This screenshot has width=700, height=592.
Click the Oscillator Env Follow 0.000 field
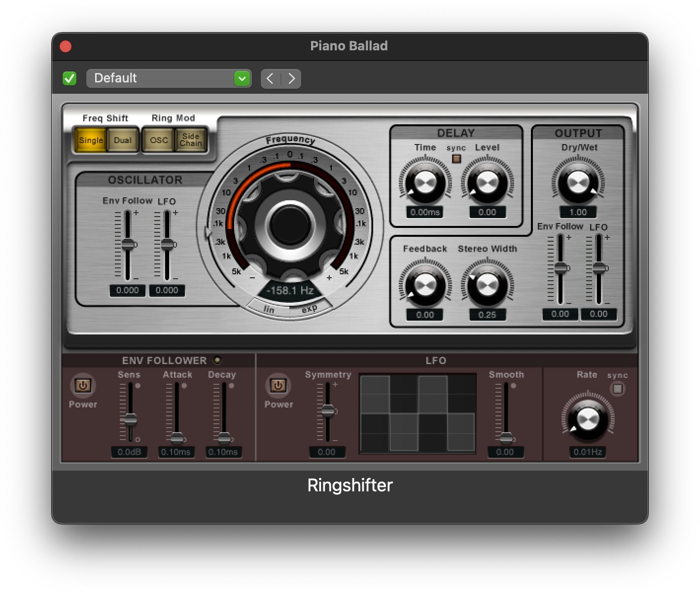(127, 291)
